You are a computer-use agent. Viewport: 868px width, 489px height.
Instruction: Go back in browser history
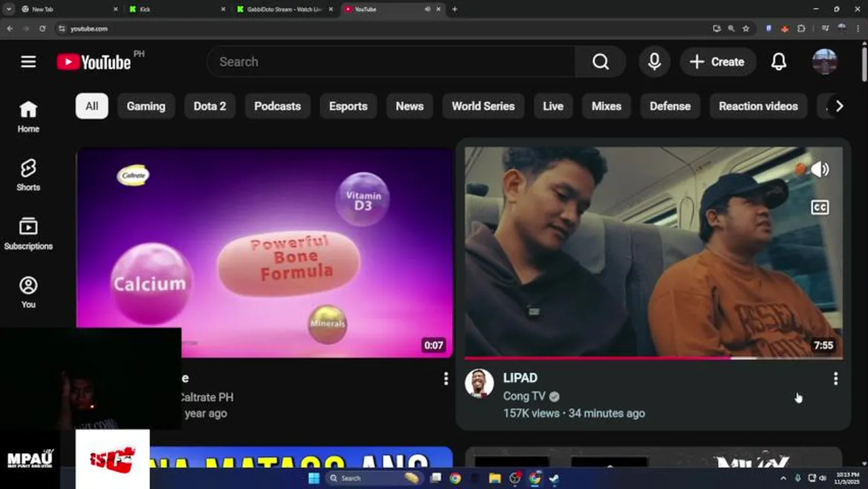pyautogui.click(x=10, y=29)
